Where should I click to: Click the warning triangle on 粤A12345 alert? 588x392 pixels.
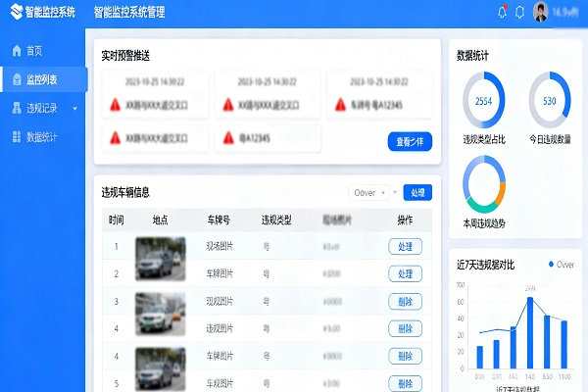[229, 139]
